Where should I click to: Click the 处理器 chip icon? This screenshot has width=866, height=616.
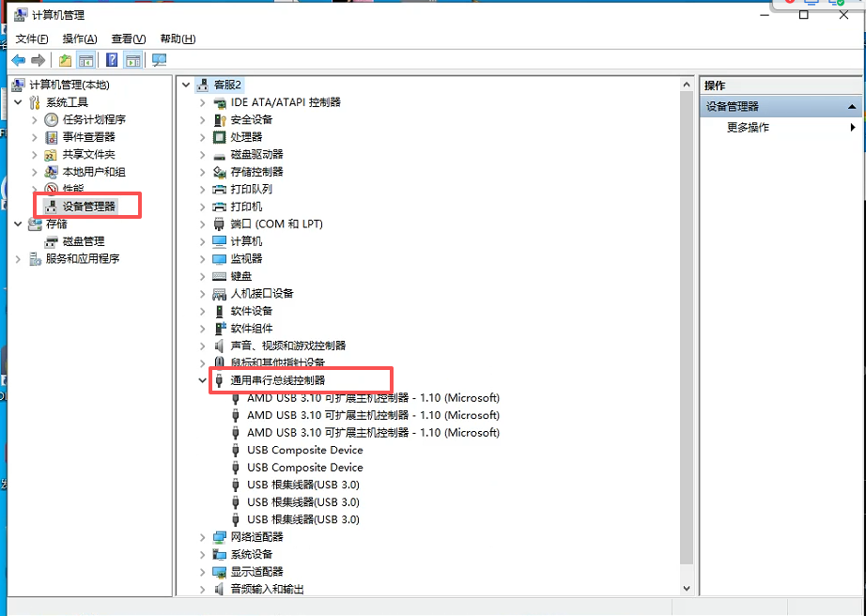(x=219, y=137)
